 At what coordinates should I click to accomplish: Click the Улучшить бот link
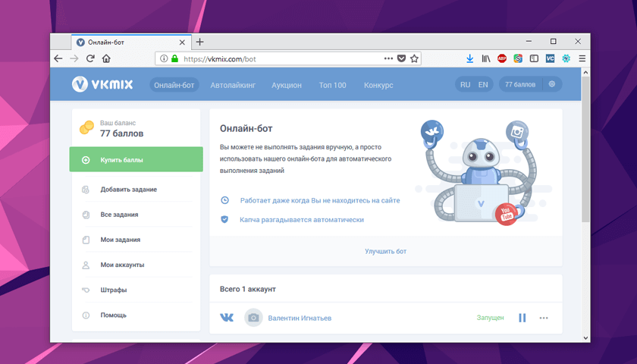click(385, 251)
